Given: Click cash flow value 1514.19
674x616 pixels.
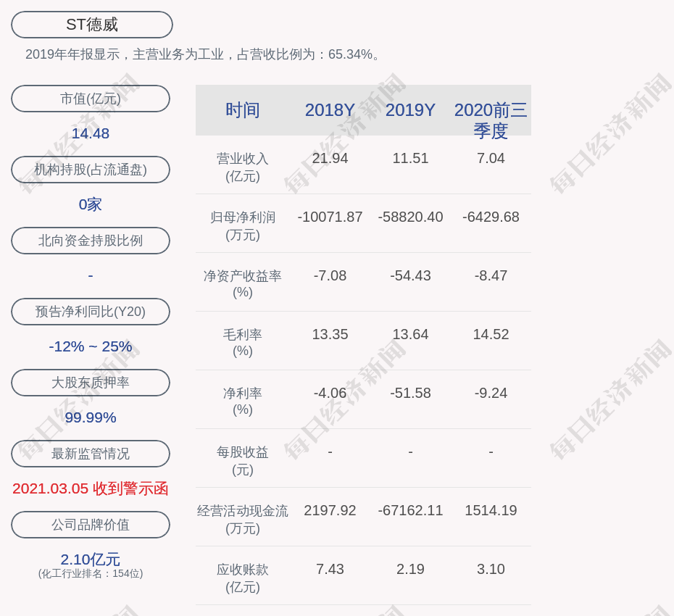Looking at the screenshot, I should click(491, 511).
